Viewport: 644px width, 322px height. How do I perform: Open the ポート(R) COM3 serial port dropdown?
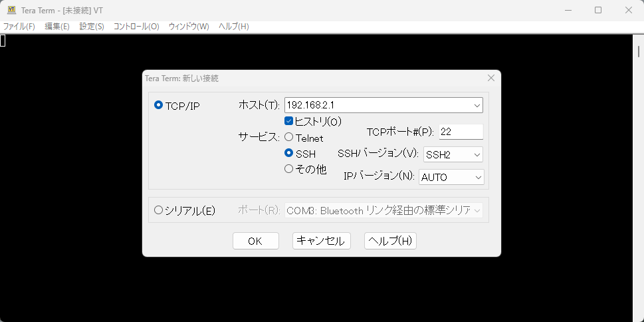[x=383, y=210]
